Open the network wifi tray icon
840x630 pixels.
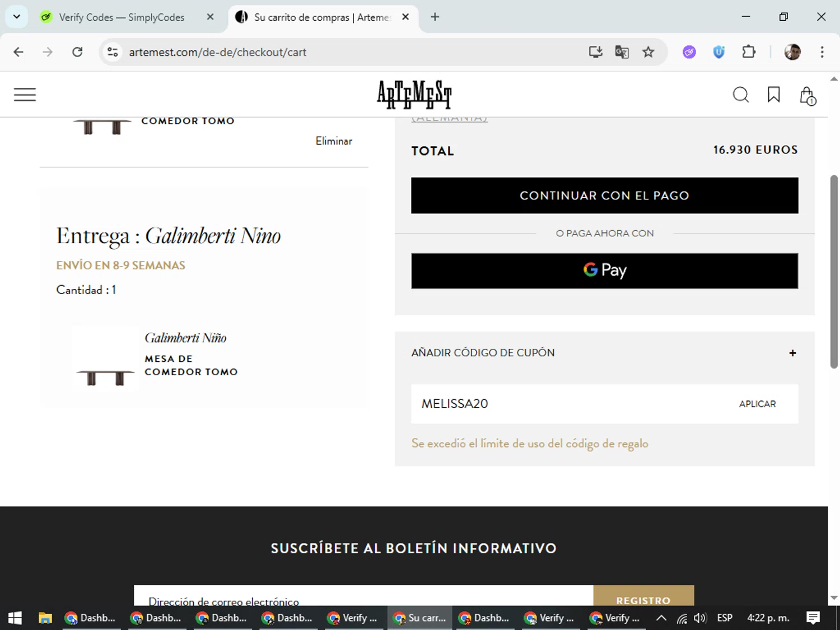[682, 618]
